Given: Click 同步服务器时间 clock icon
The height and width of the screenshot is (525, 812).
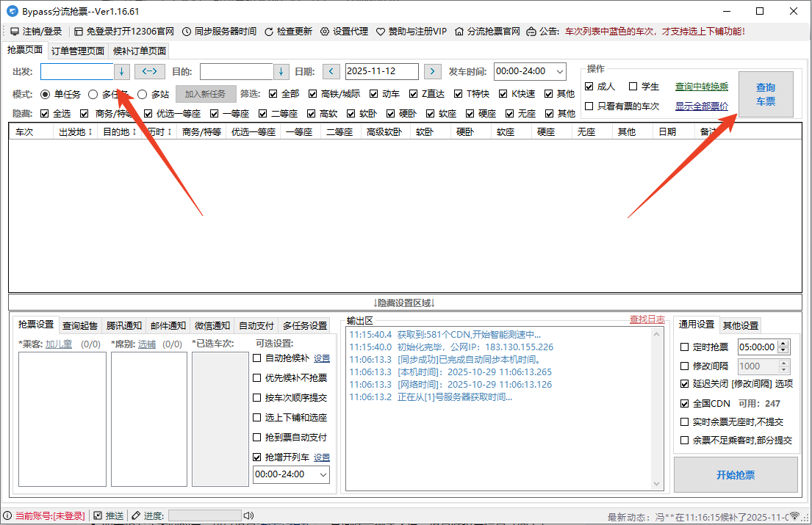Looking at the screenshot, I should [x=187, y=32].
